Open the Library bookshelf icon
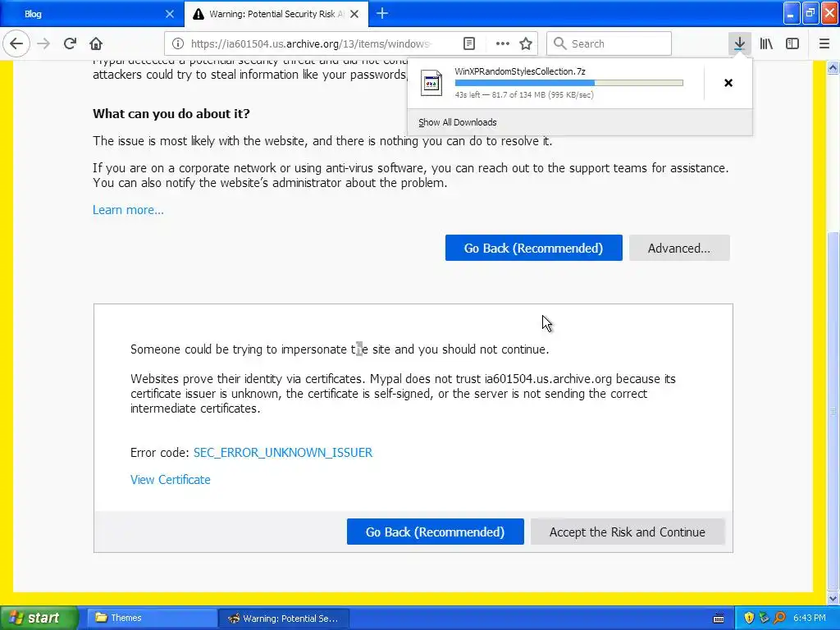This screenshot has width=840, height=630. (x=766, y=43)
